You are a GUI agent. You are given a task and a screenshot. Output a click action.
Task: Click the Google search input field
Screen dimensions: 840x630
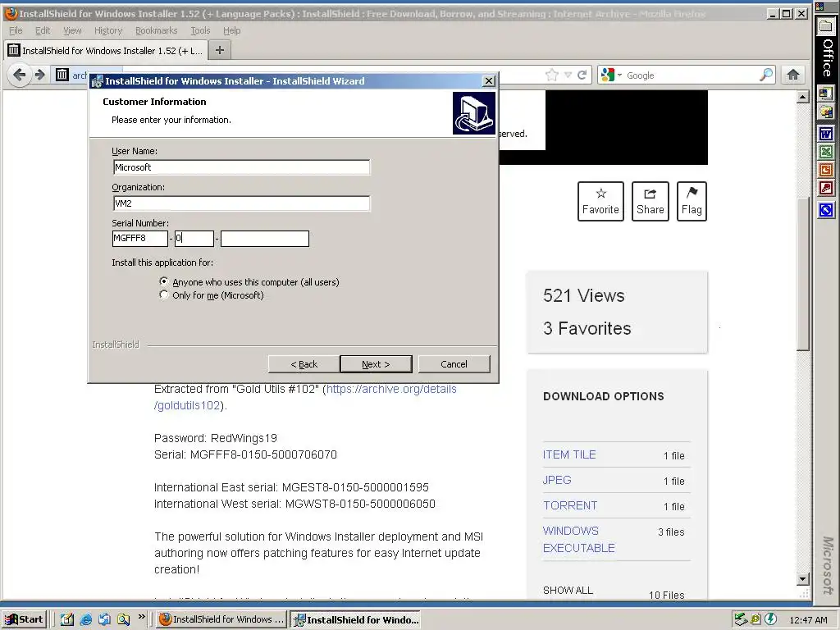coord(691,75)
